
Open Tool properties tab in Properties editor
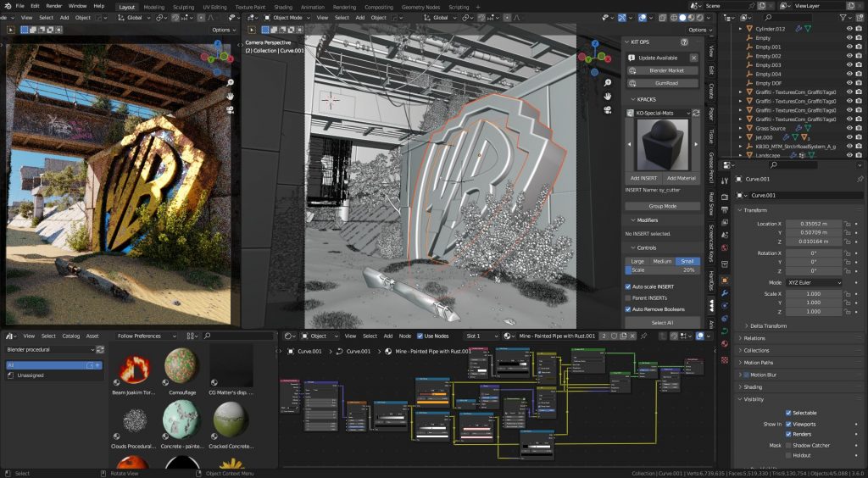(725, 181)
